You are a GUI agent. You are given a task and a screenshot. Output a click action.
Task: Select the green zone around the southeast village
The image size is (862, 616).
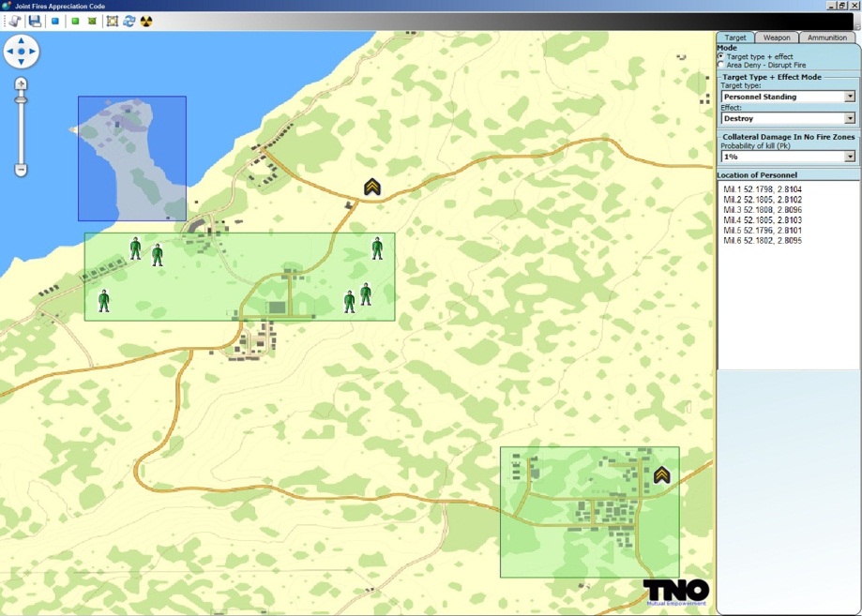tap(589, 512)
